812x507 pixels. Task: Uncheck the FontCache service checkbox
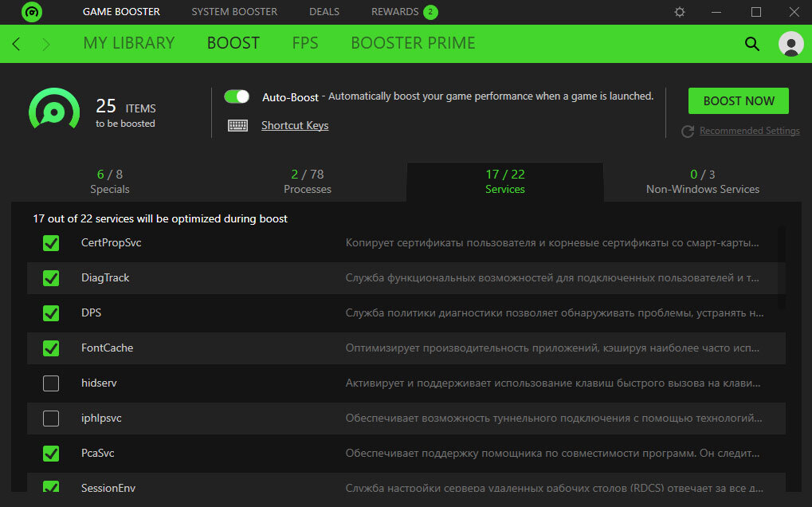[x=51, y=348]
